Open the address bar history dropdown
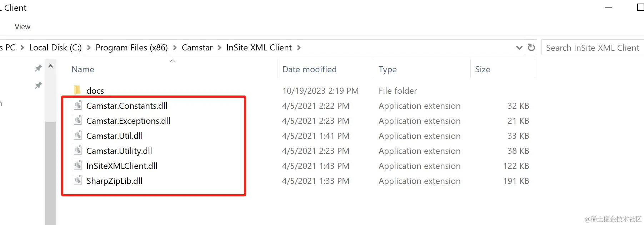 tap(519, 48)
